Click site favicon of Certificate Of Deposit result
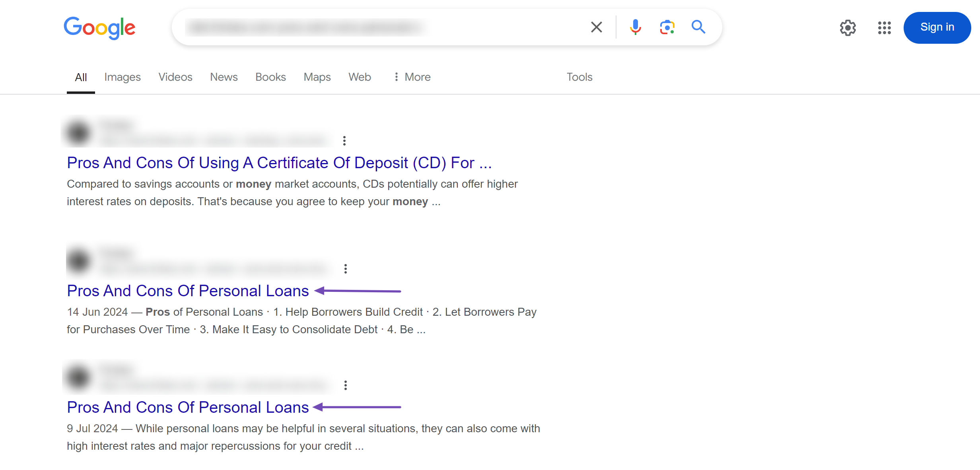Screen dimensions: 980x470 (x=78, y=133)
